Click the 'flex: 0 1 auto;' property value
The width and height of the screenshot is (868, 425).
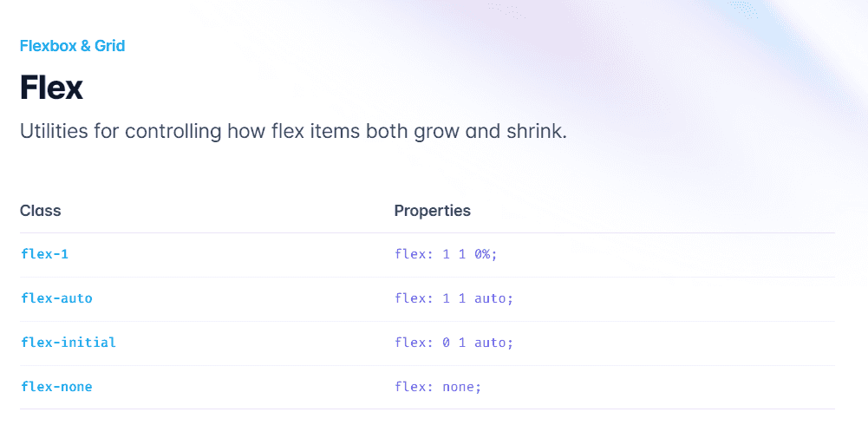tap(454, 343)
